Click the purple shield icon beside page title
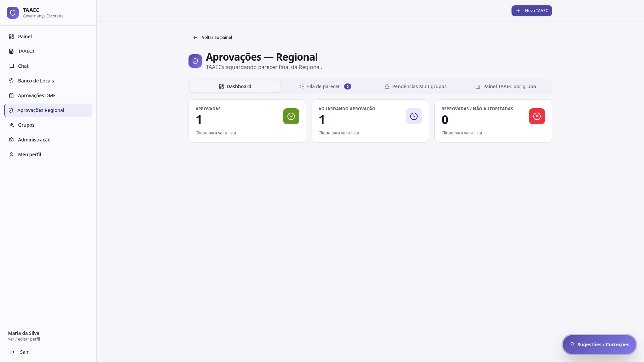Screen dimensions: 644x362 click(x=195, y=61)
